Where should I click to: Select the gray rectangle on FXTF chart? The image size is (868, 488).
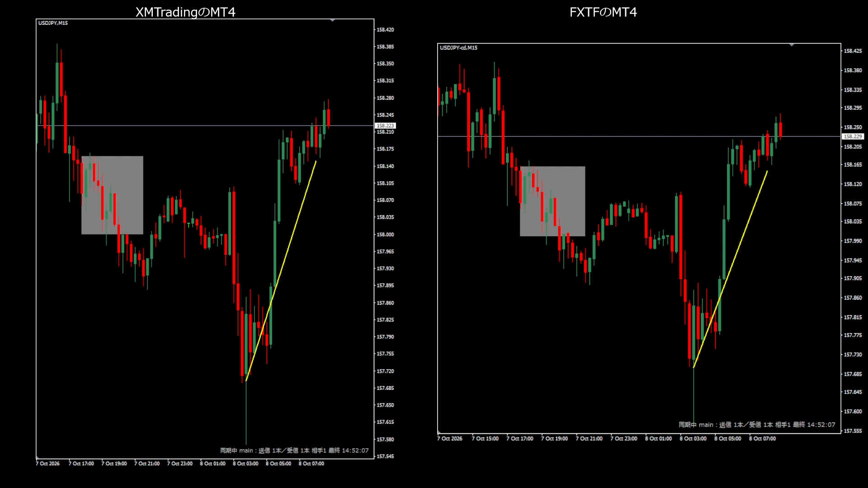552,201
